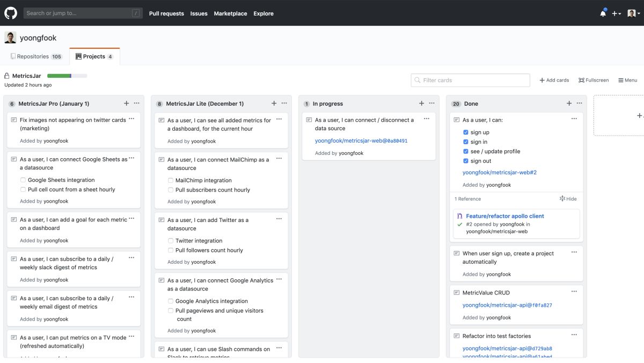Open the notifications bell
This screenshot has width=644, height=363.
point(603,13)
